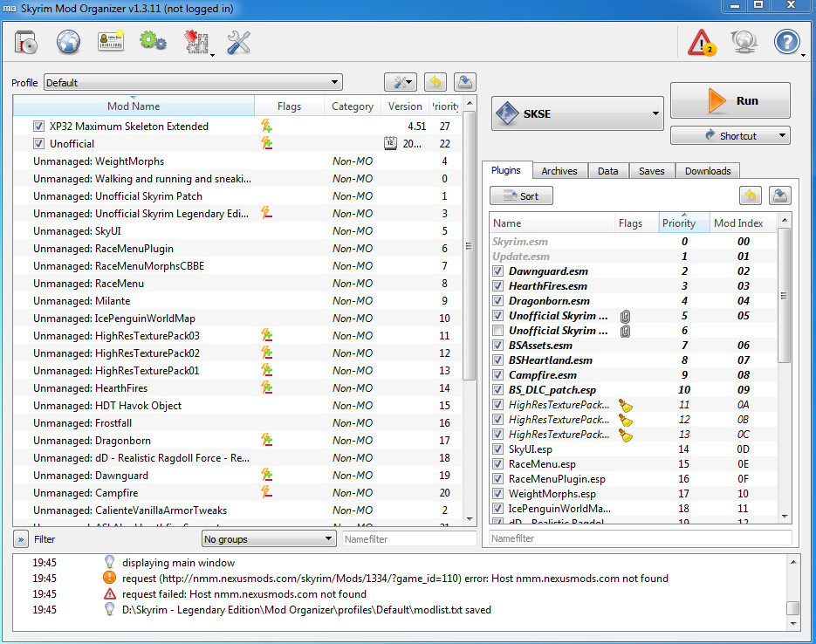Open the mod list tools dropdown button
Viewport: 816px width, 644px height.
tap(401, 82)
